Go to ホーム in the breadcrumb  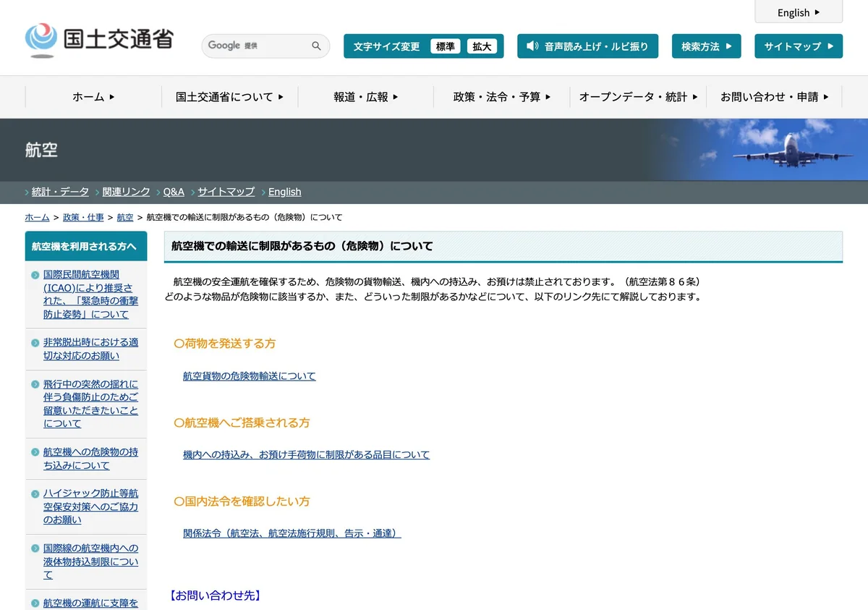click(37, 217)
